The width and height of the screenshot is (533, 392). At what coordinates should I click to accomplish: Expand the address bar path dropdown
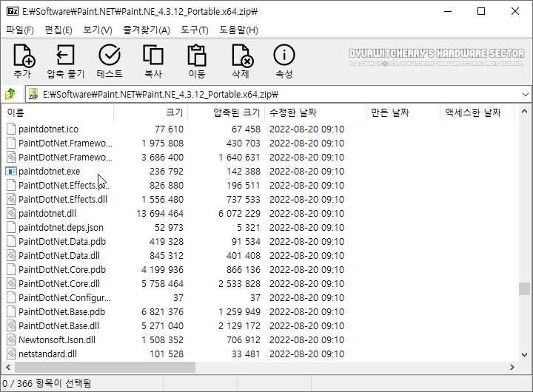[525, 95]
